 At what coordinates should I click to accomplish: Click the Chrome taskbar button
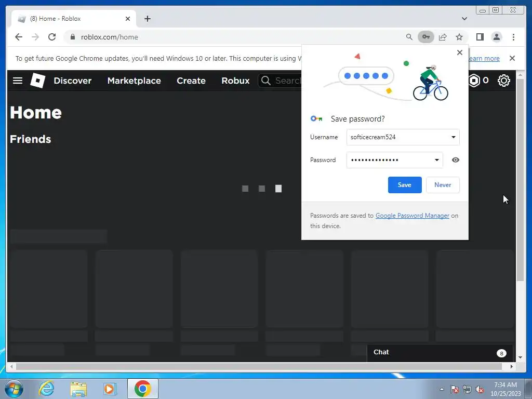[x=143, y=389]
